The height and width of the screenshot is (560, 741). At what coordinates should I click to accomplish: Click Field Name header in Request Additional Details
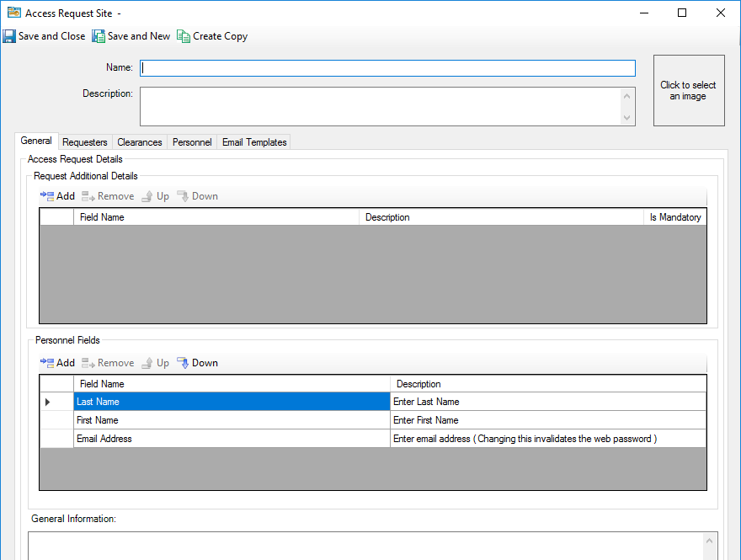[216, 217]
